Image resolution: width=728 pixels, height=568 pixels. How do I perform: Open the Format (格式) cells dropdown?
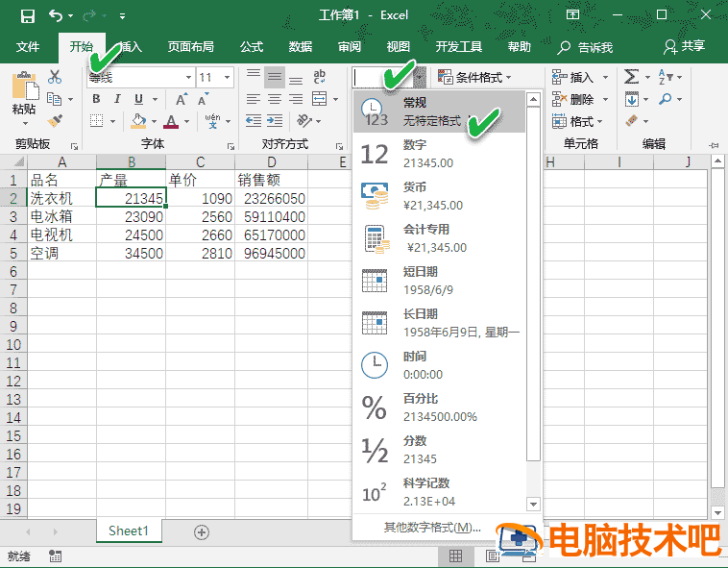577,122
